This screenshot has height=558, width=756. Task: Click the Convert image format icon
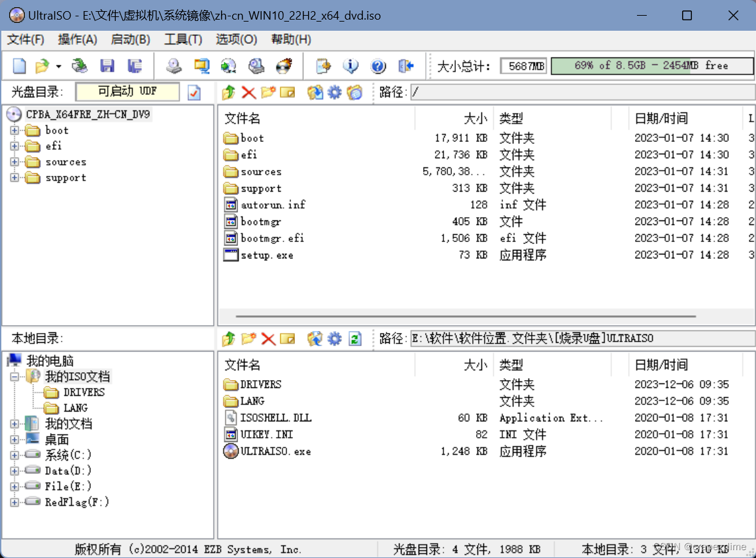coord(228,65)
